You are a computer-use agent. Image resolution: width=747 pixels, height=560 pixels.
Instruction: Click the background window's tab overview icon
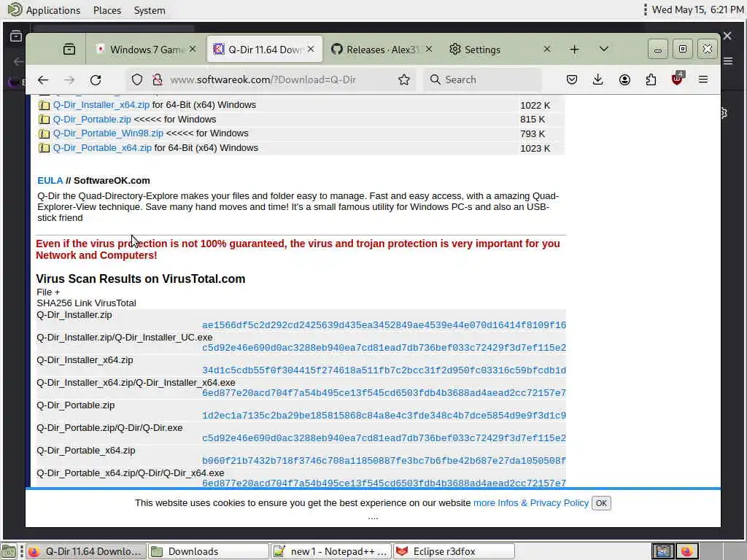(x=16, y=36)
